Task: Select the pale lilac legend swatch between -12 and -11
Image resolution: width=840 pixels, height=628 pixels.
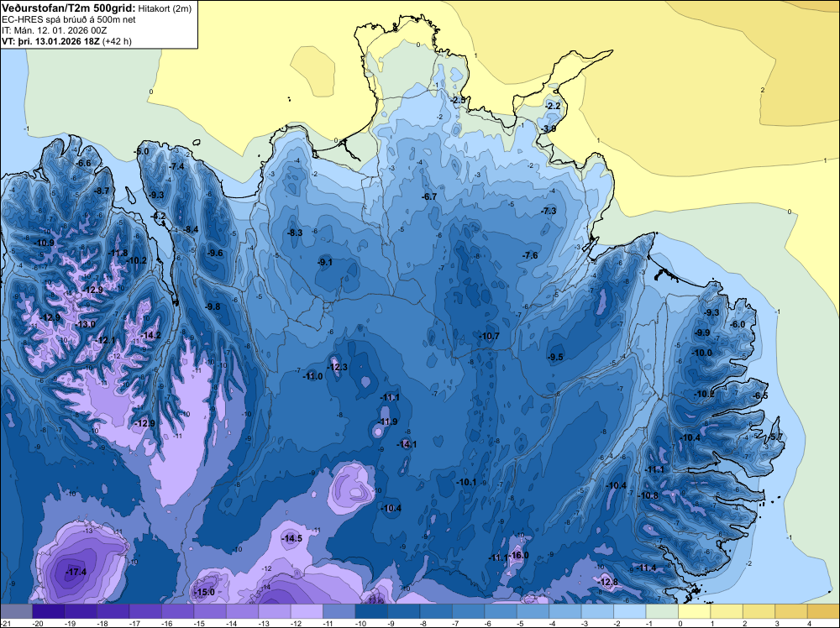Action: [x=307, y=611]
